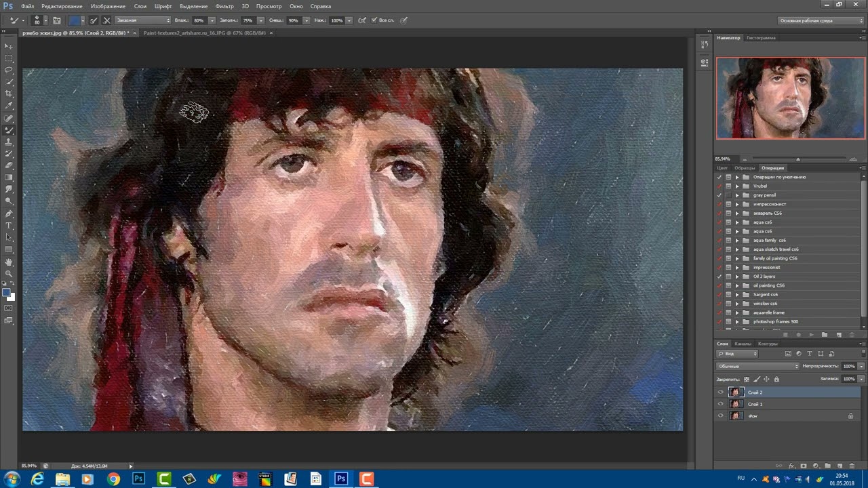Viewport: 868px width, 488px height.
Task: Toggle the checkmark for 'Операции по умолчанию' set
Action: (719, 177)
